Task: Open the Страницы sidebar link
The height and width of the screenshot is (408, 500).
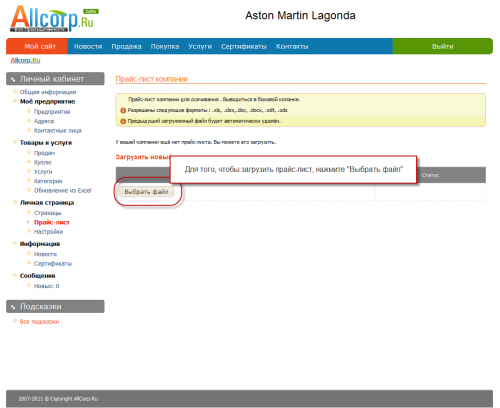Action: coord(48,213)
